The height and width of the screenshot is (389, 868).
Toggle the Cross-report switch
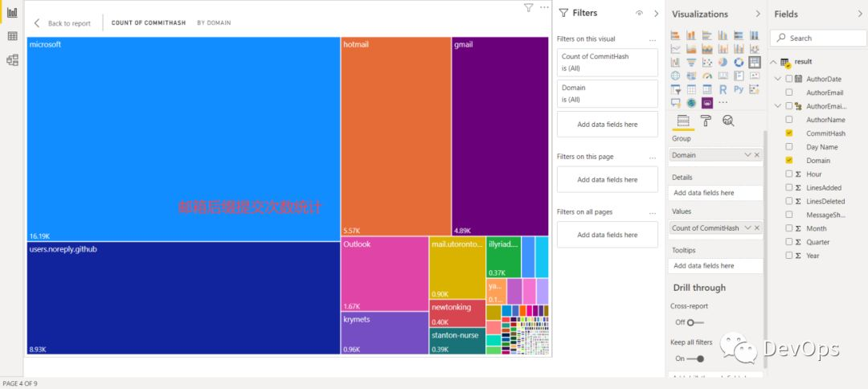coord(694,322)
